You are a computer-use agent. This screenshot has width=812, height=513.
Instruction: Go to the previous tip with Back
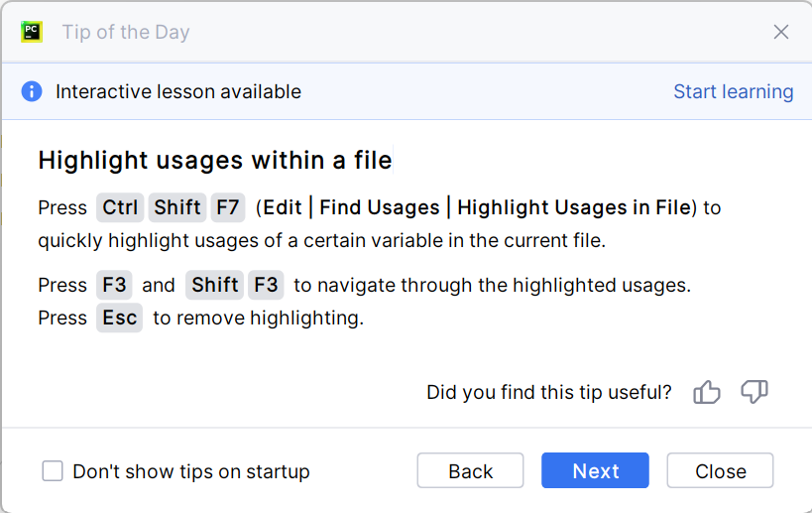tap(470, 471)
